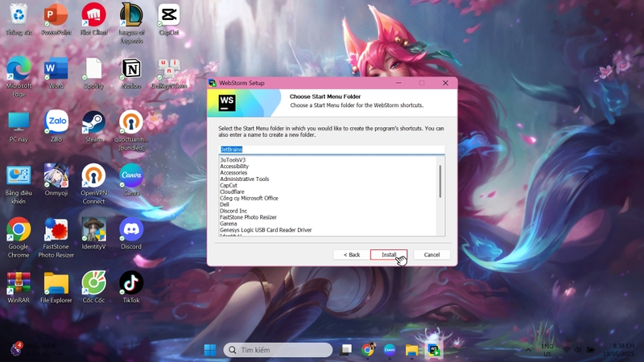The height and width of the screenshot is (362, 644).
Task: Select the League of Legends desktop icon
Action: 131,23
